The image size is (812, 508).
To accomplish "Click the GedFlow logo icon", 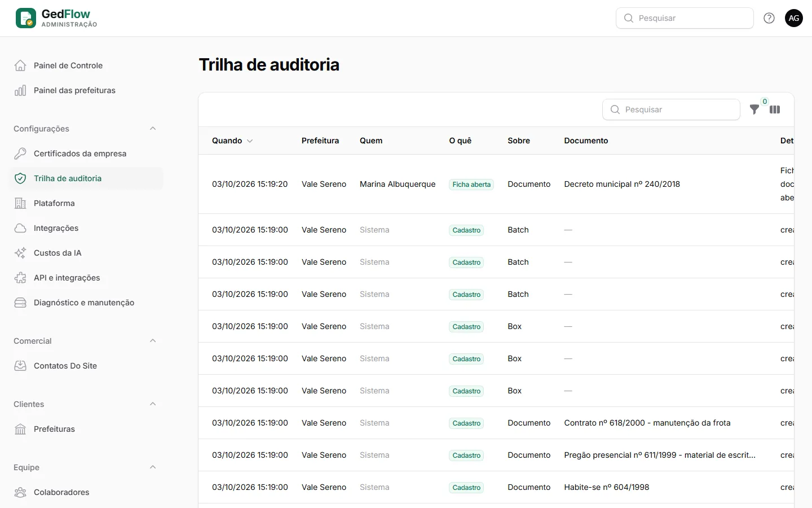I will 26,18.
